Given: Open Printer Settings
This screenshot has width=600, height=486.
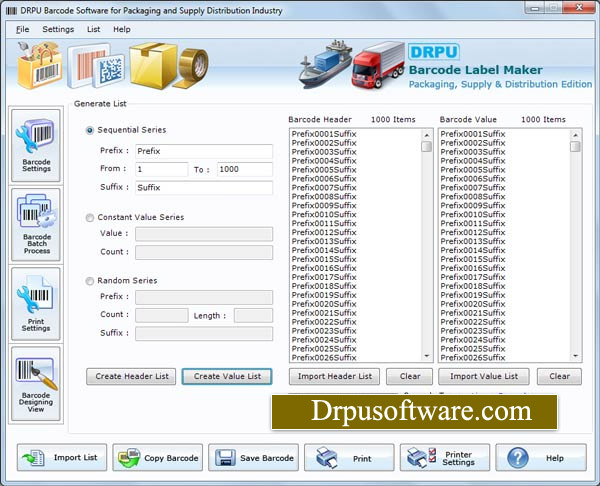Looking at the screenshot, I should [445, 457].
